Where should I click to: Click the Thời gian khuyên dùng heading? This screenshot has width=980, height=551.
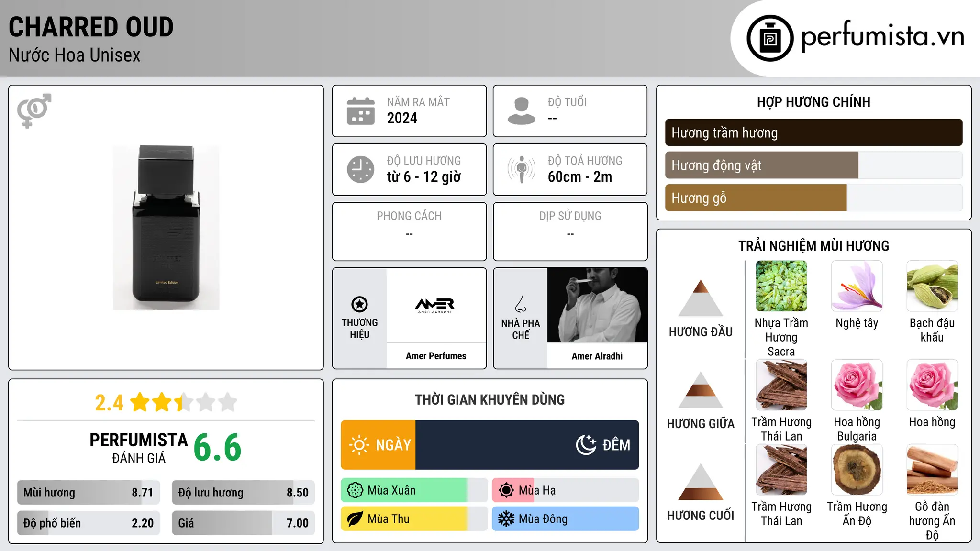click(490, 399)
